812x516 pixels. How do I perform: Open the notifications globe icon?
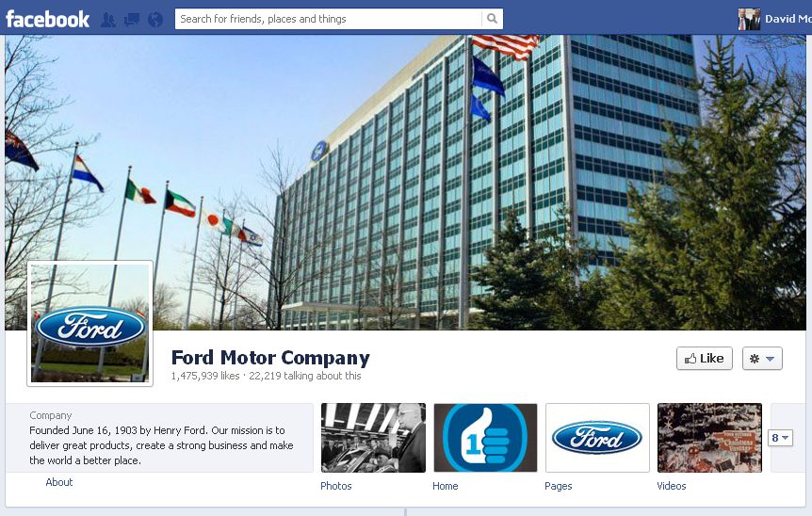tap(155, 20)
